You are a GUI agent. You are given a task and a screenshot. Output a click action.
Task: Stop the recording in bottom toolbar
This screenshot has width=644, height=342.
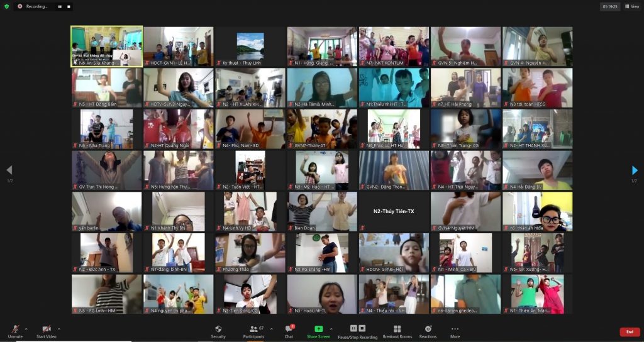click(x=362, y=328)
